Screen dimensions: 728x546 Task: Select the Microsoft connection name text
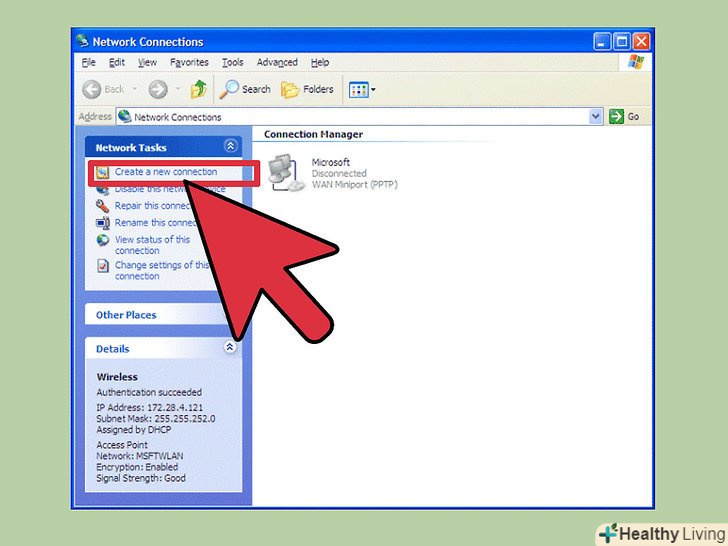(x=331, y=162)
